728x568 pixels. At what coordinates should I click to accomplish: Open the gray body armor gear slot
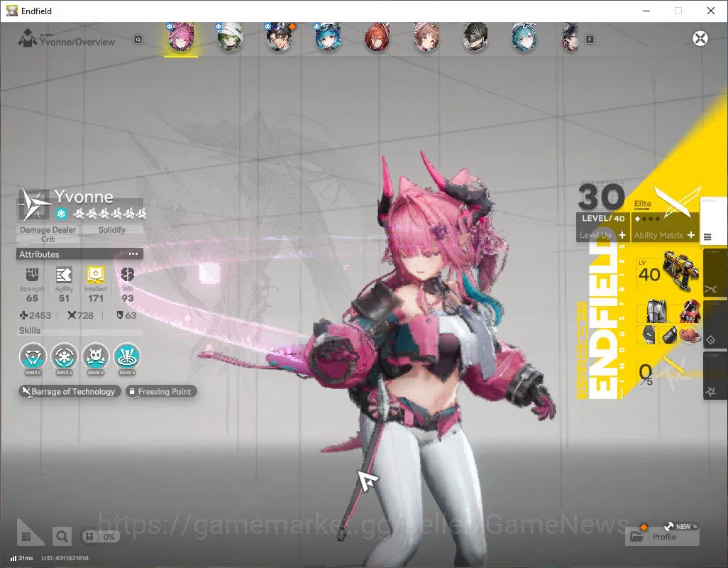point(656,311)
